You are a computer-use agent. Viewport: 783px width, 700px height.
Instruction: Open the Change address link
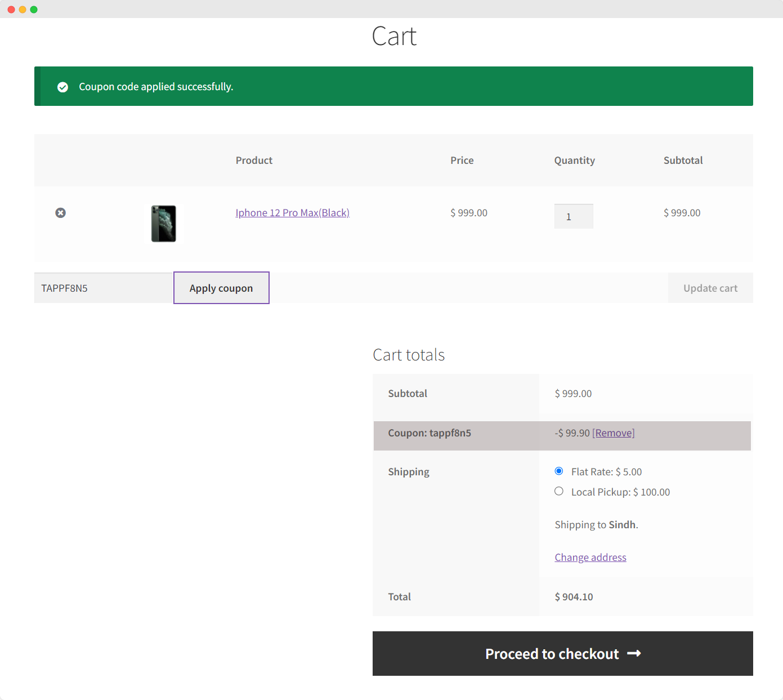click(x=590, y=558)
